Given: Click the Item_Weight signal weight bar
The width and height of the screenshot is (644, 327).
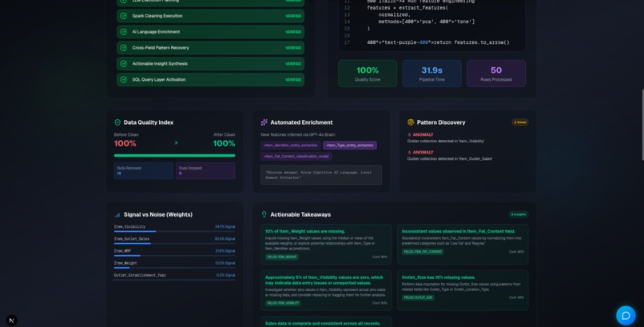Looking at the screenshot, I should coord(174,268).
